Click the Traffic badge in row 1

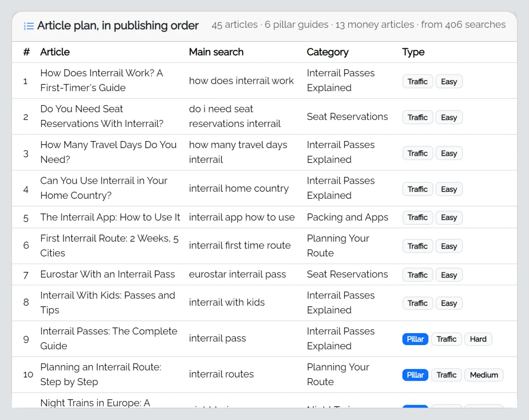click(x=417, y=82)
